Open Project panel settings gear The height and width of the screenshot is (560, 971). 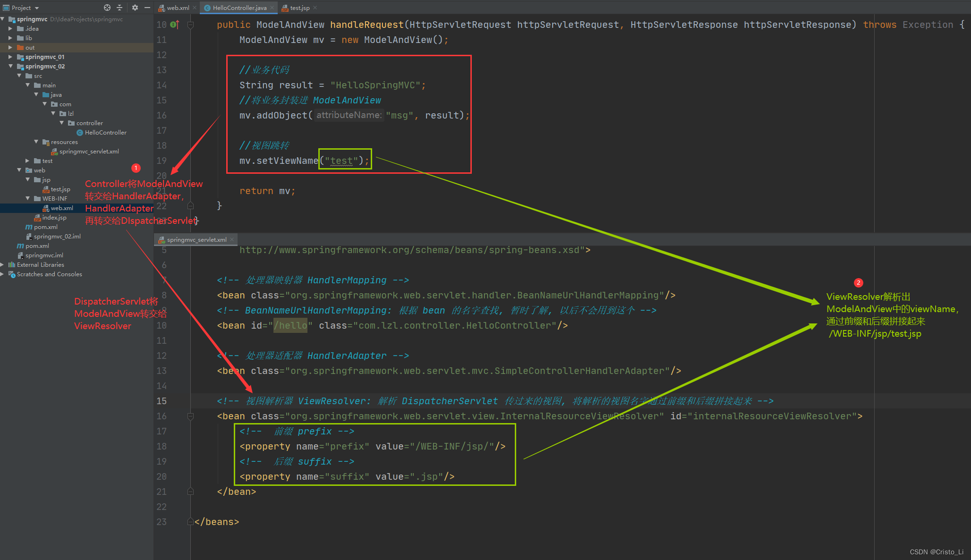[135, 8]
